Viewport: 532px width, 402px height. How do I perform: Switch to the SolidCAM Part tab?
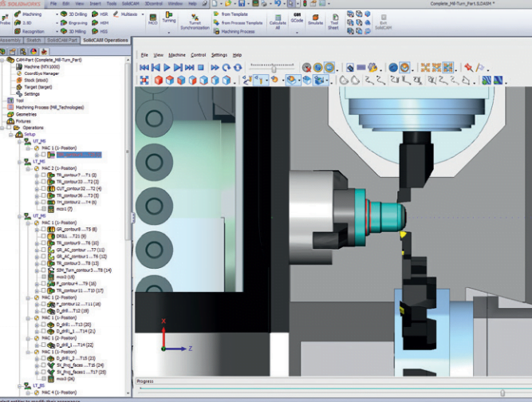click(62, 41)
